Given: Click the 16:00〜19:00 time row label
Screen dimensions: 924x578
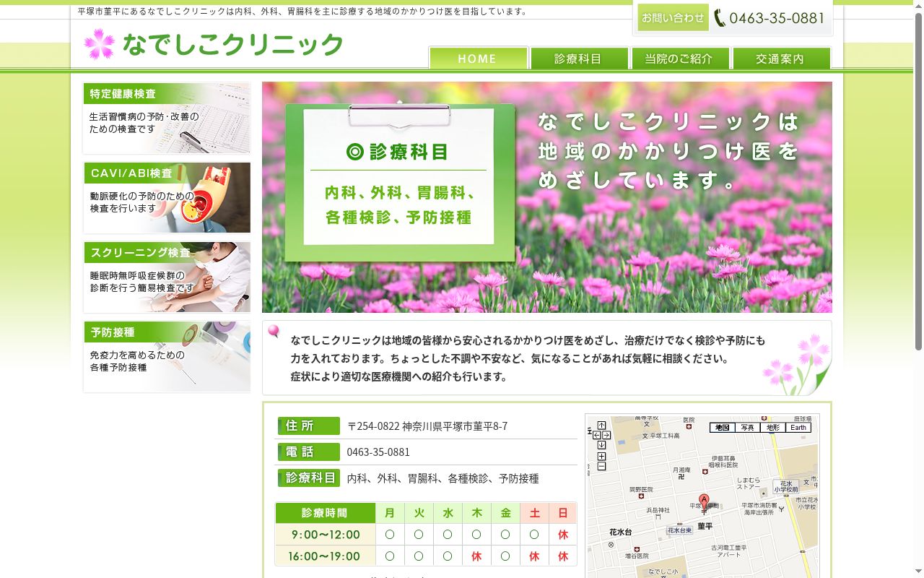Looking at the screenshot, I should click(325, 556).
